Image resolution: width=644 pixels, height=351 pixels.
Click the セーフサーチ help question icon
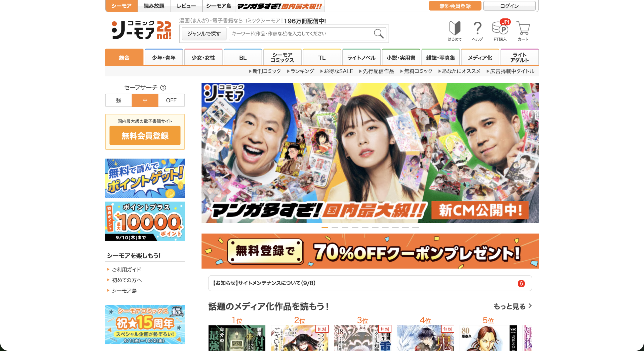(x=163, y=88)
